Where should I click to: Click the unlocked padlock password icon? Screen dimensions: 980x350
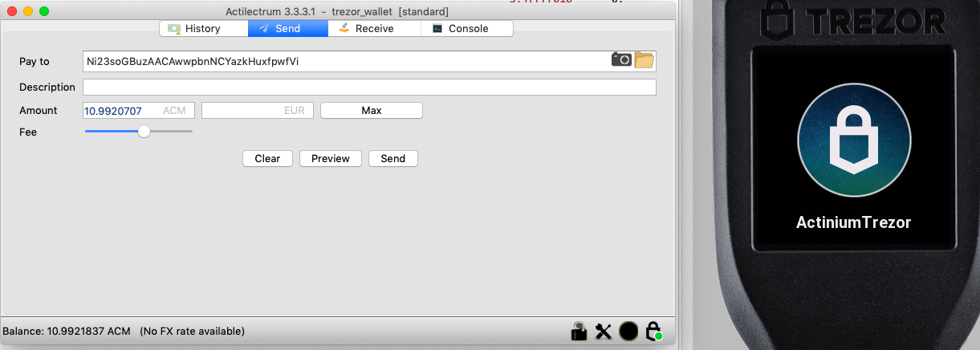[579, 330]
